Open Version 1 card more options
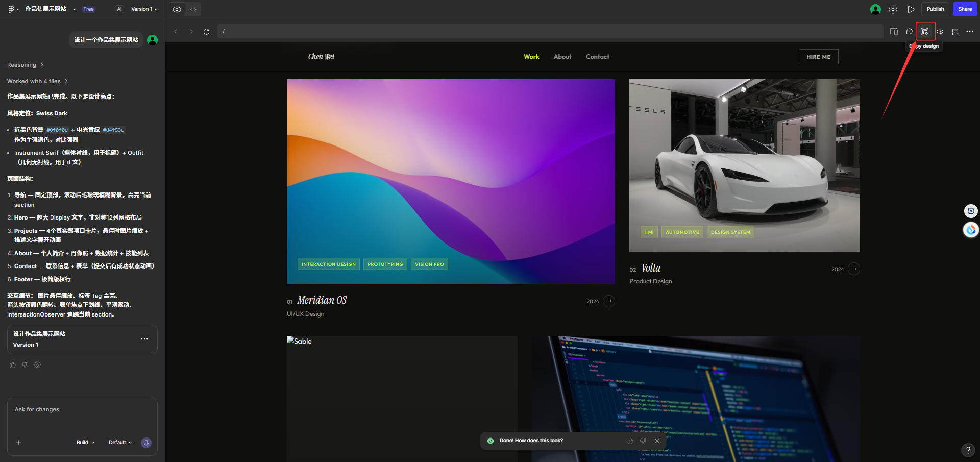 tap(144, 339)
